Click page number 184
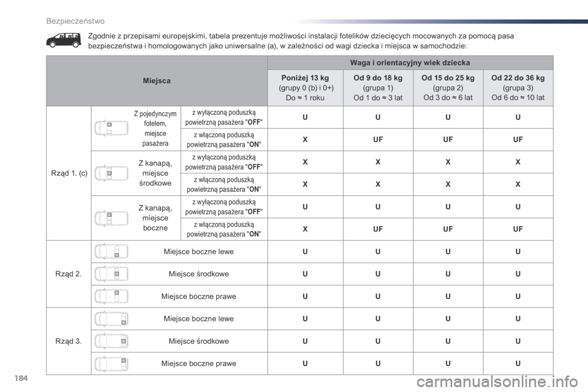Image resolution: width=588 pixels, height=392 pixels. [21, 378]
